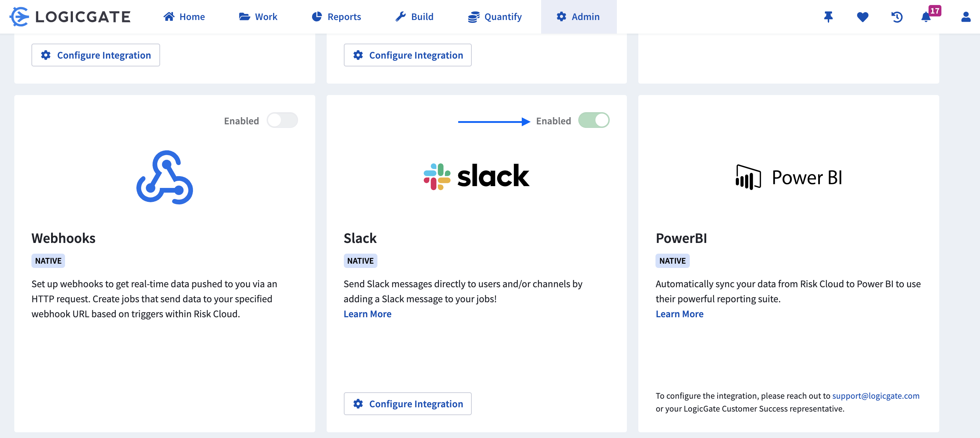Click the PowerBI card title
The image size is (980, 438).
click(681, 238)
